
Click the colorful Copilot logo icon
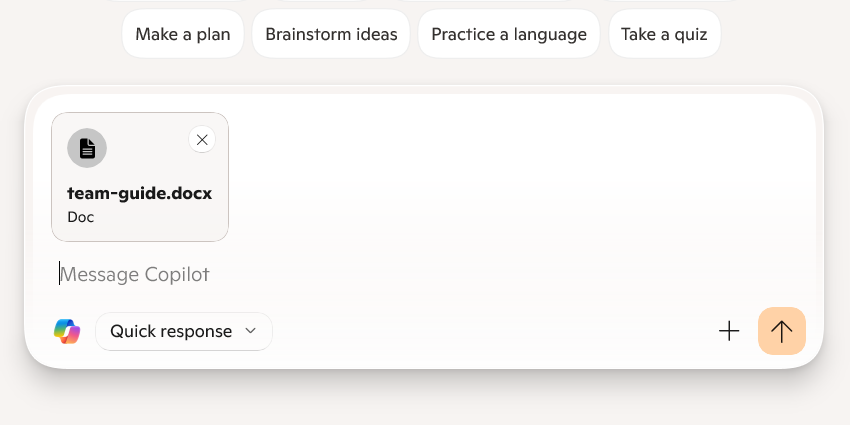[67, 331]
